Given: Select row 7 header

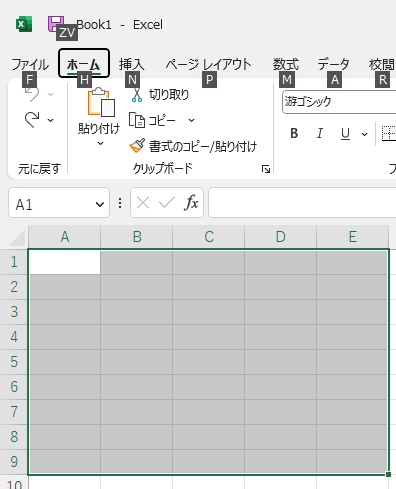Looking at the screenshot, I should (14, 412).
